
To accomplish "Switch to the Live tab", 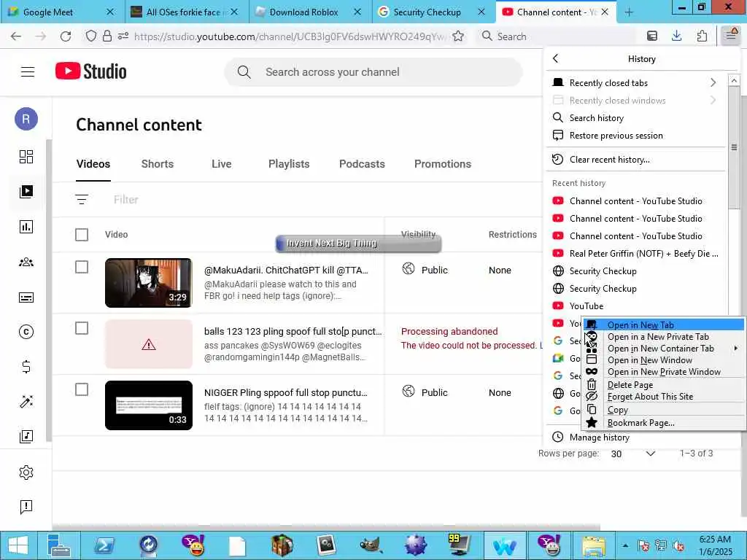I will click(222, 164).
